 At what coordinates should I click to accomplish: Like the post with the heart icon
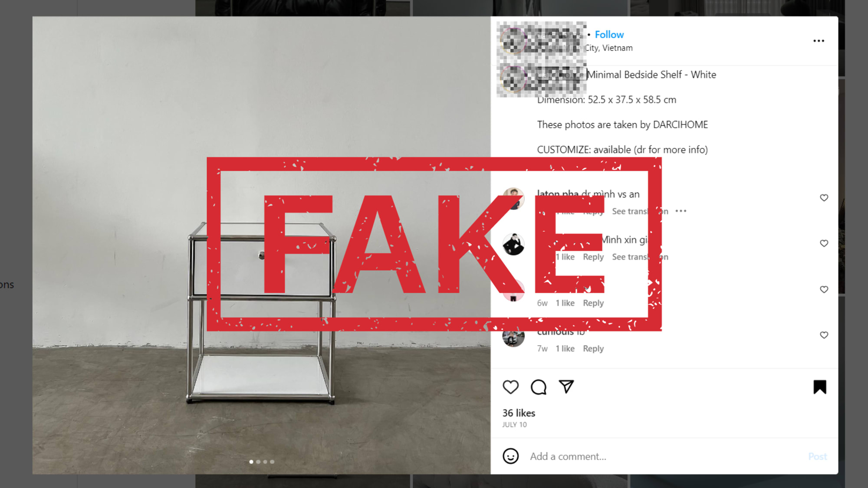tap(510, 387)
